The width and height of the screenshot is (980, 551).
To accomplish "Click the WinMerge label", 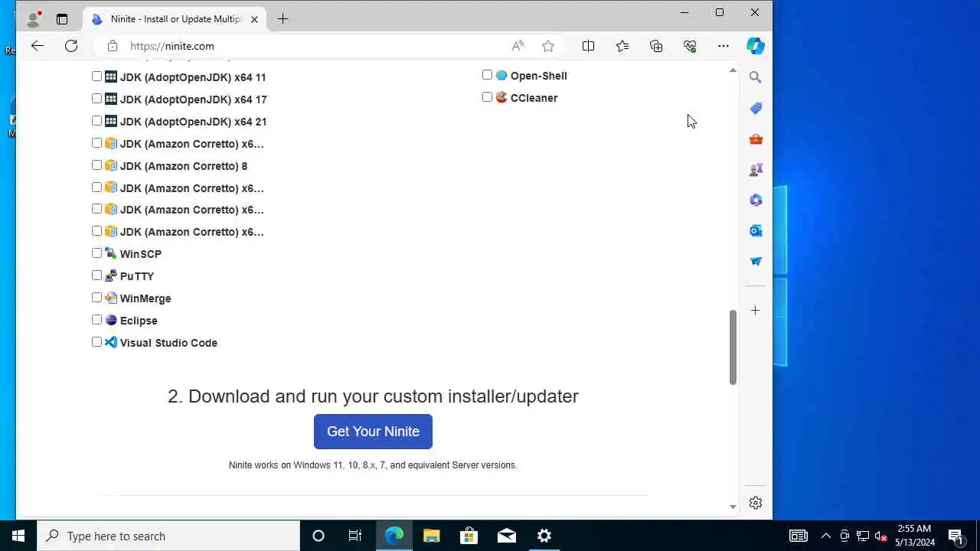I will coord(145,298).
